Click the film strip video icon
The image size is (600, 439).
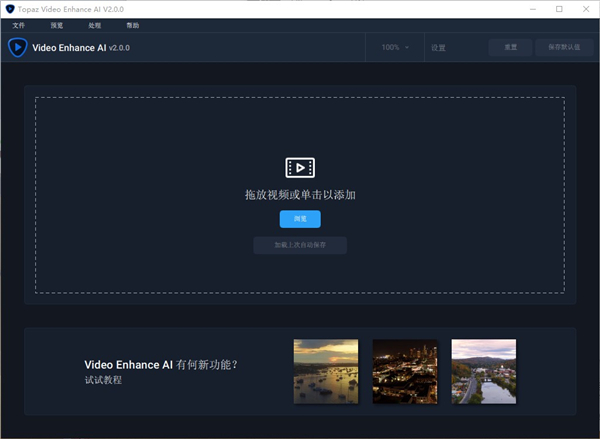click(x=300, y=167)
